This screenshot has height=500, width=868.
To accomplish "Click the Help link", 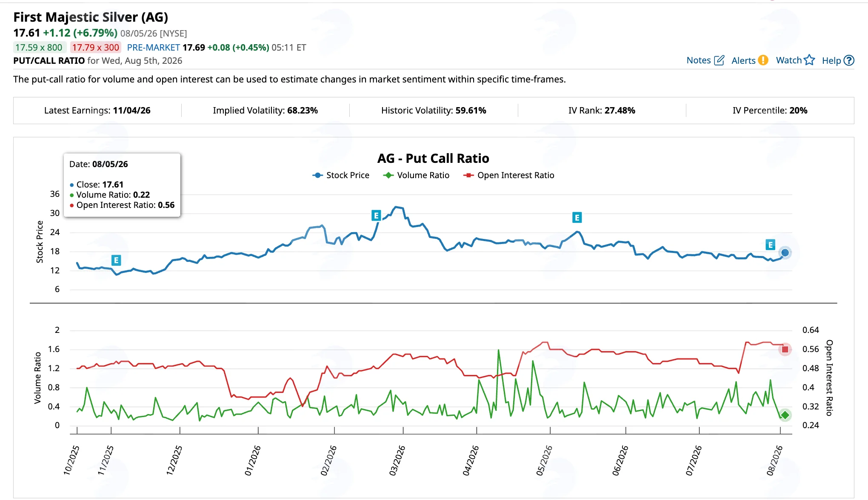I will (831, 60).
